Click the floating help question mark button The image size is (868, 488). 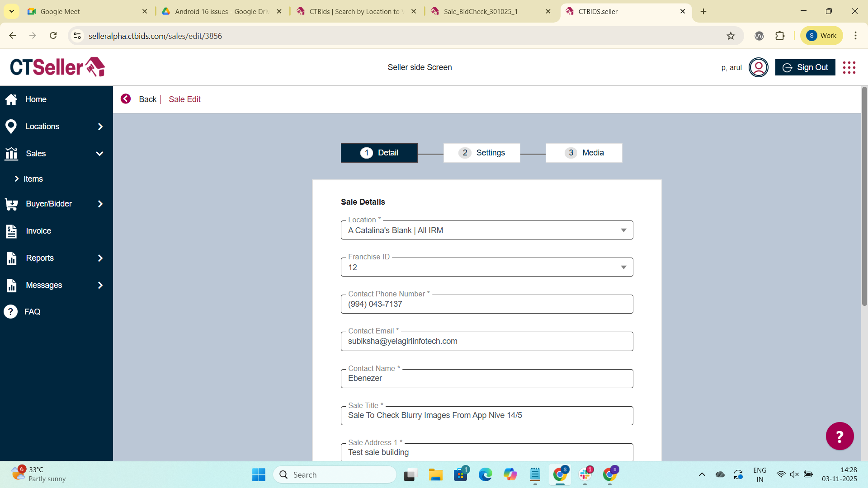[840, 436]
